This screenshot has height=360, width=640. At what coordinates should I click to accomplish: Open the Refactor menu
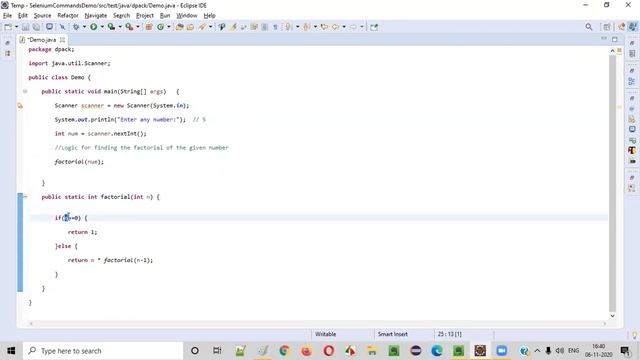point(68,16)
